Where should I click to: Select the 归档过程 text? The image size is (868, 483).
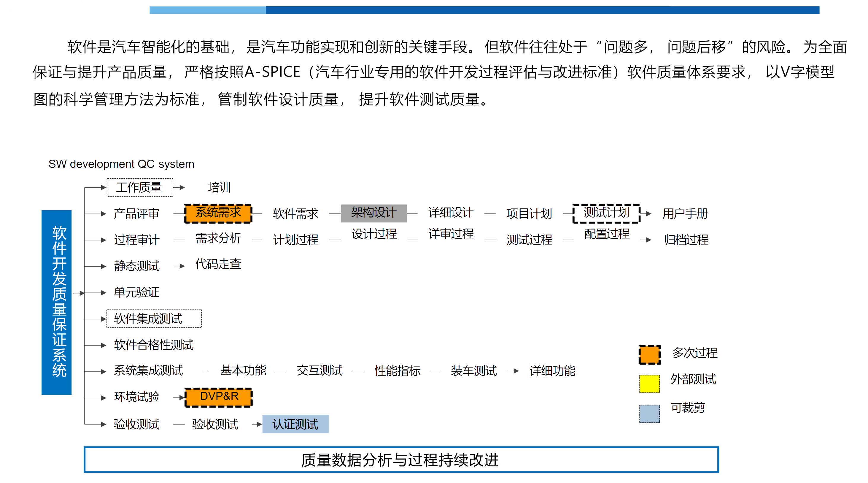[686, 240]
